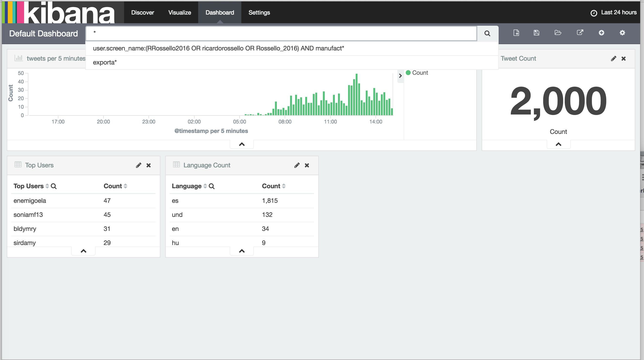Toggle Count legend series dot

coord(408,73)
